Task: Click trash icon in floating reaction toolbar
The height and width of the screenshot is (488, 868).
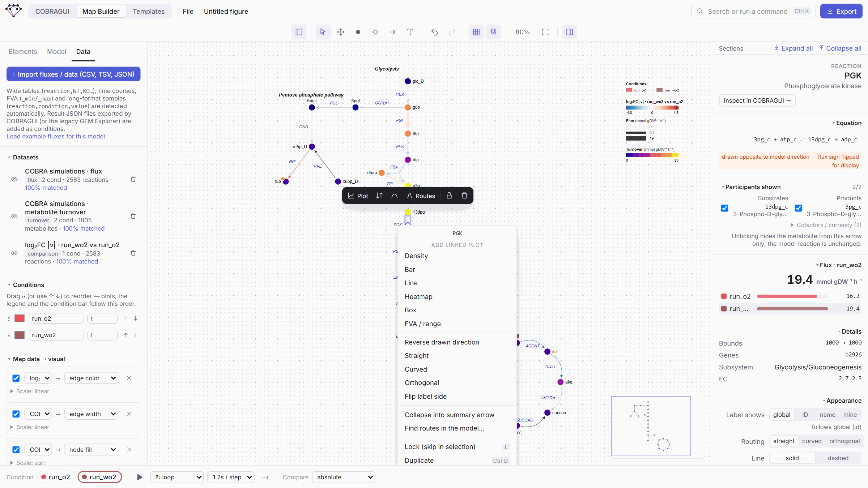Action: click(x=464, y=196)
